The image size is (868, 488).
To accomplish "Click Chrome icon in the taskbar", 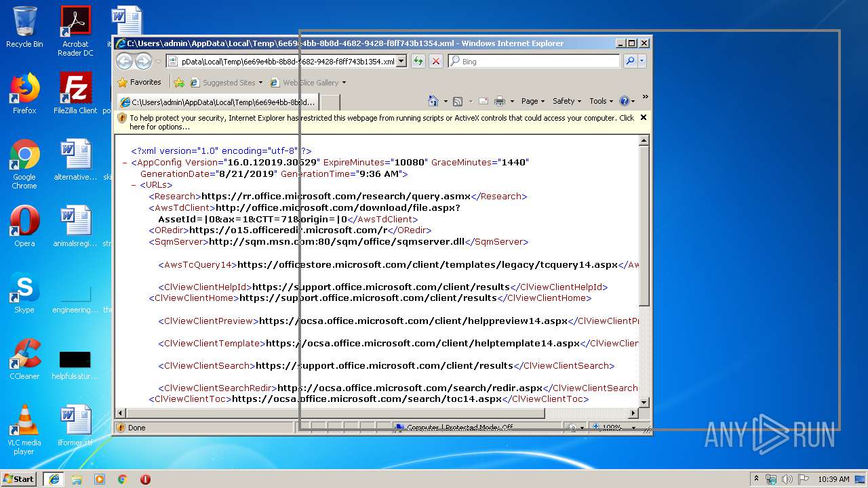I will [123, 479].
